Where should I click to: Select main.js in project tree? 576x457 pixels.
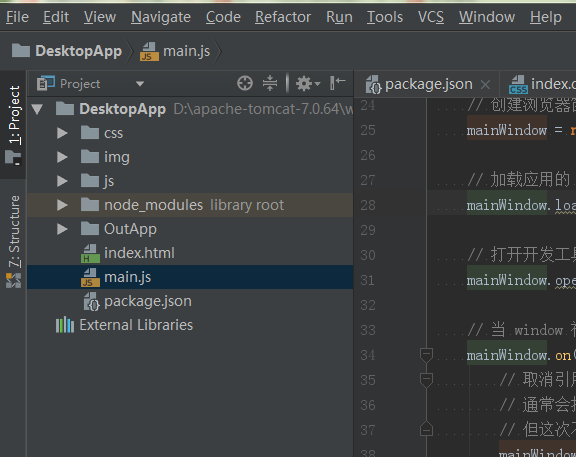[190, 277]
